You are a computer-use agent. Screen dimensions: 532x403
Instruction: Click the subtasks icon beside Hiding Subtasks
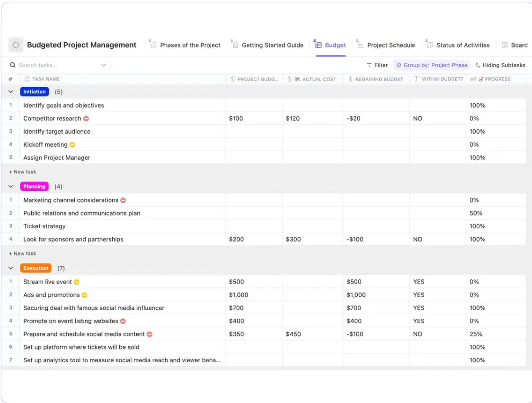pos(478,65)
